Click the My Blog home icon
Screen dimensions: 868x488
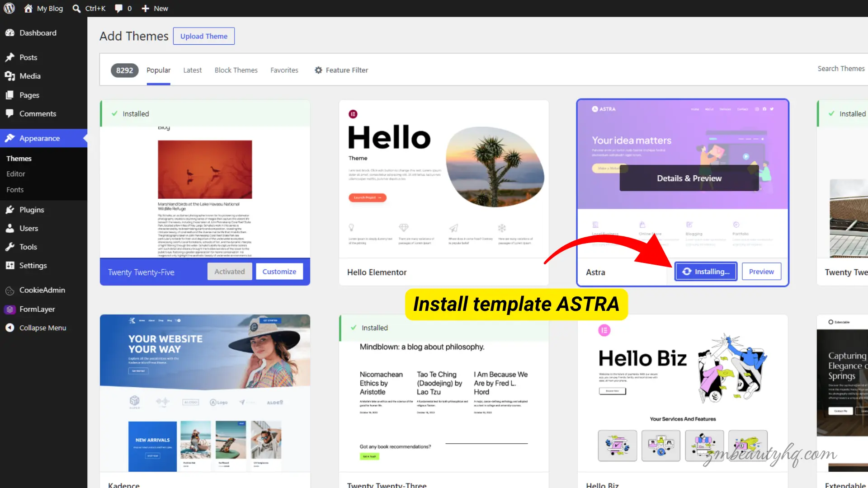click(x=28, y=8)
